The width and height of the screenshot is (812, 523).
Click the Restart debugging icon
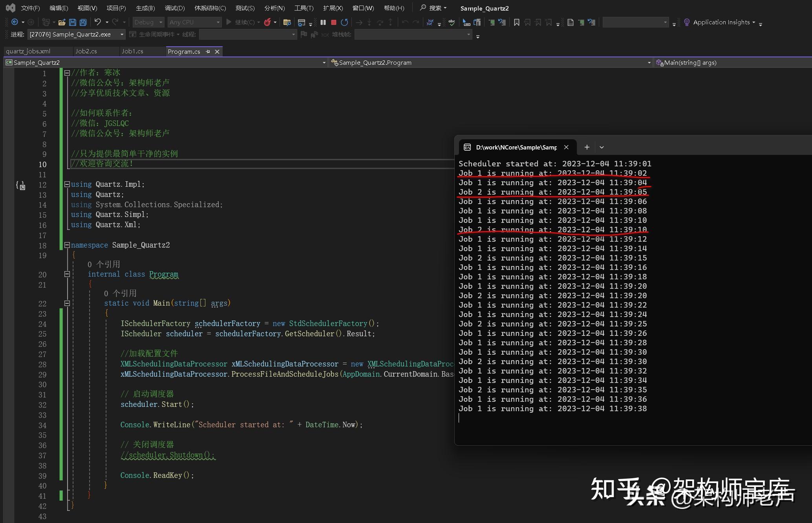click(344, 22)
